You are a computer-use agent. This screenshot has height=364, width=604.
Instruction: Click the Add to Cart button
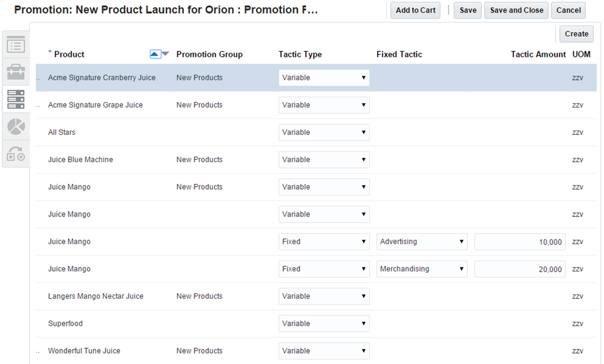pos(415,10)
